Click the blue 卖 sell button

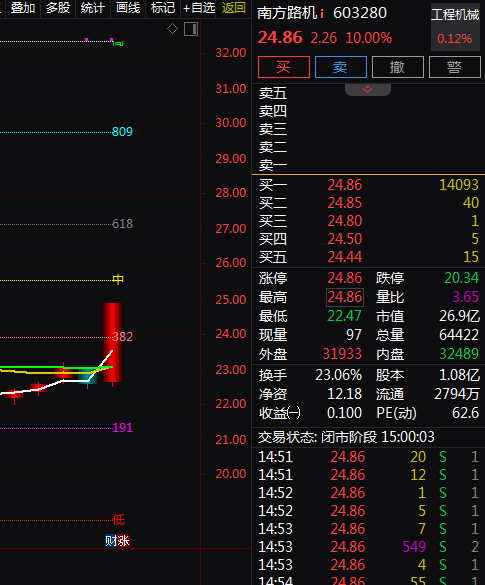(341, 67)
